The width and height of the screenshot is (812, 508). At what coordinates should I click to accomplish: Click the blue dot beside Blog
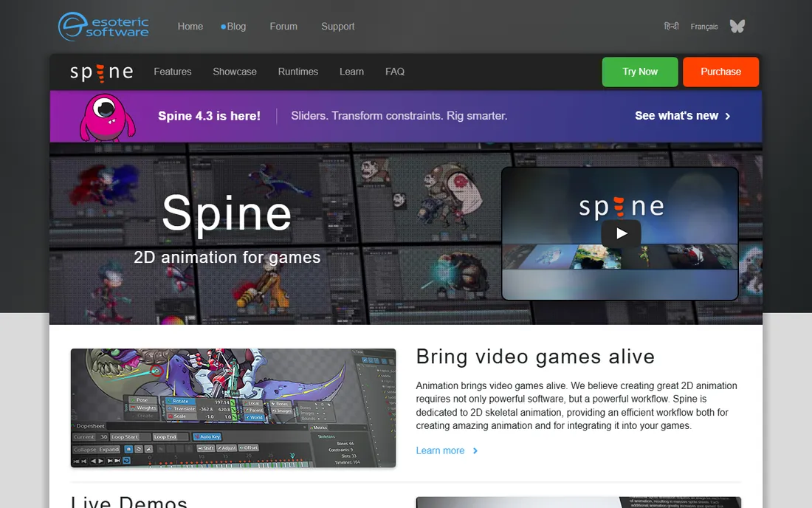pyautogui.click(x=223, y=27)
